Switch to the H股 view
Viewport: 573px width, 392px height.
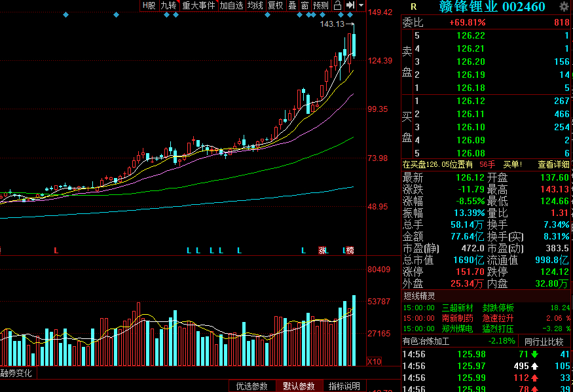click(149, 5)
